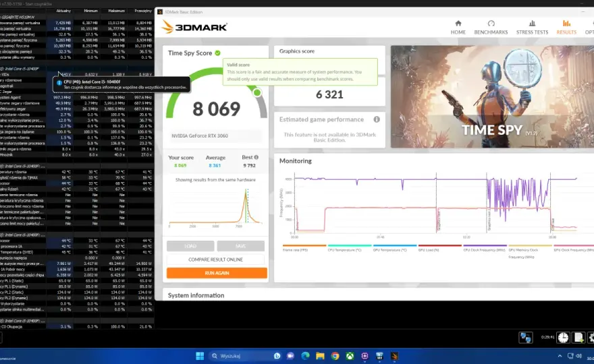Click the Time Spy hero thumbnail
Screen dimensions: 594x364
tap(492, 96)
